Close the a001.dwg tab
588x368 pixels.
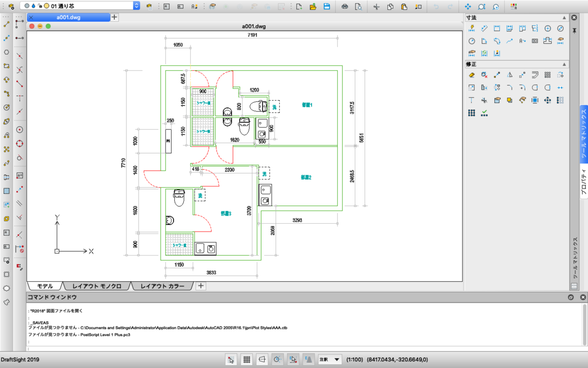click(31, 18)
